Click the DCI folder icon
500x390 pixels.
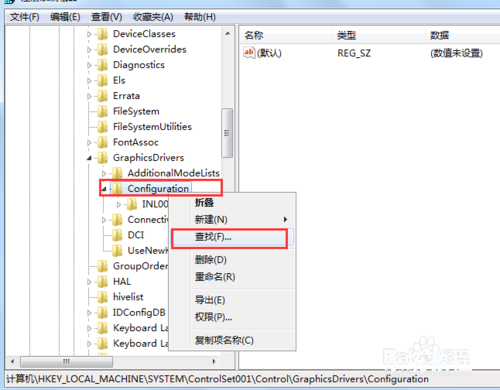click(117, 235)
